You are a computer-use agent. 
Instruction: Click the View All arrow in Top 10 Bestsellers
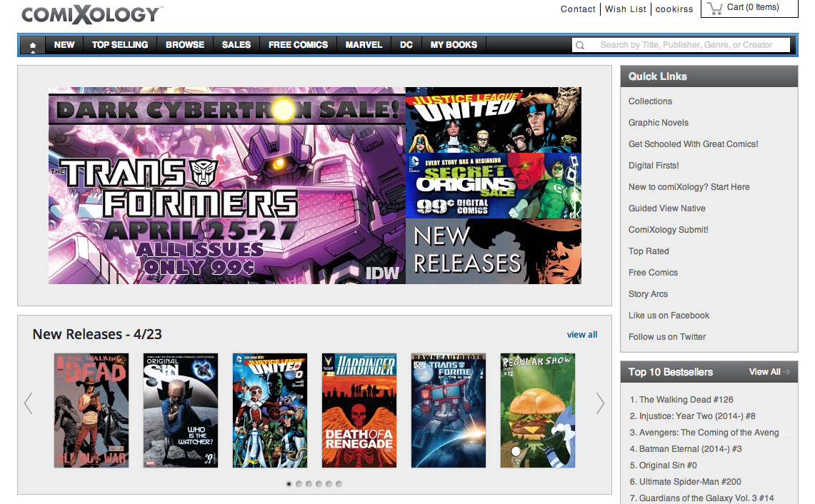tap(786, 372)
